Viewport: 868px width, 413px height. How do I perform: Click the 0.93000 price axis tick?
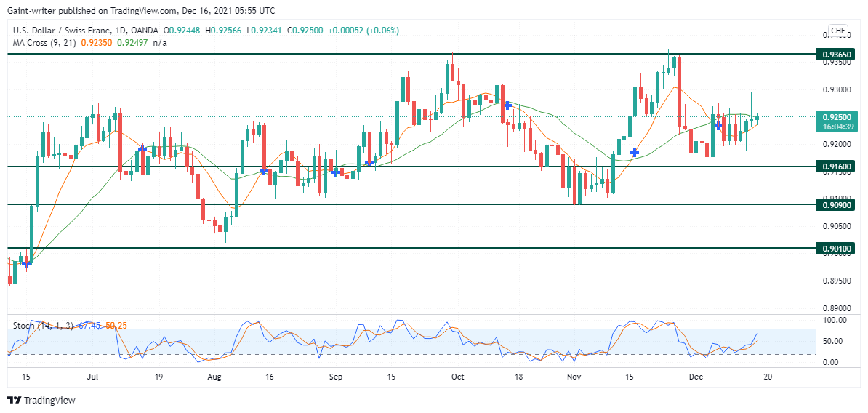click(x=837, y=89)
